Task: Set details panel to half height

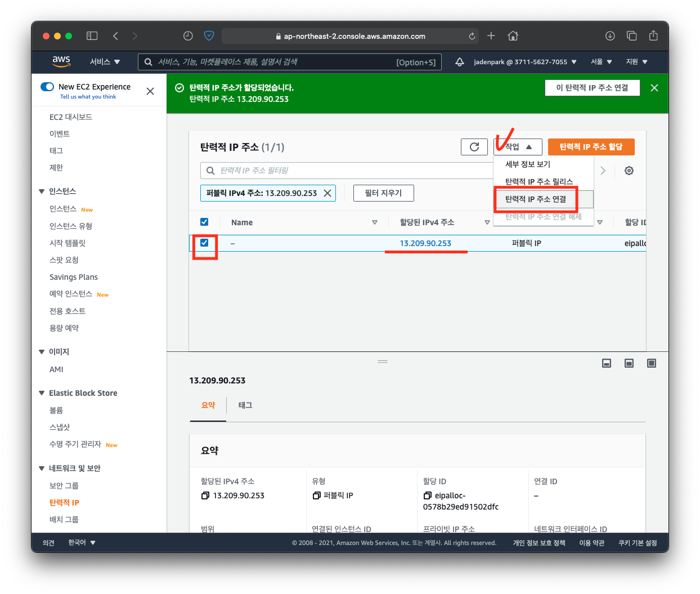Action: [x=629, y=363]
